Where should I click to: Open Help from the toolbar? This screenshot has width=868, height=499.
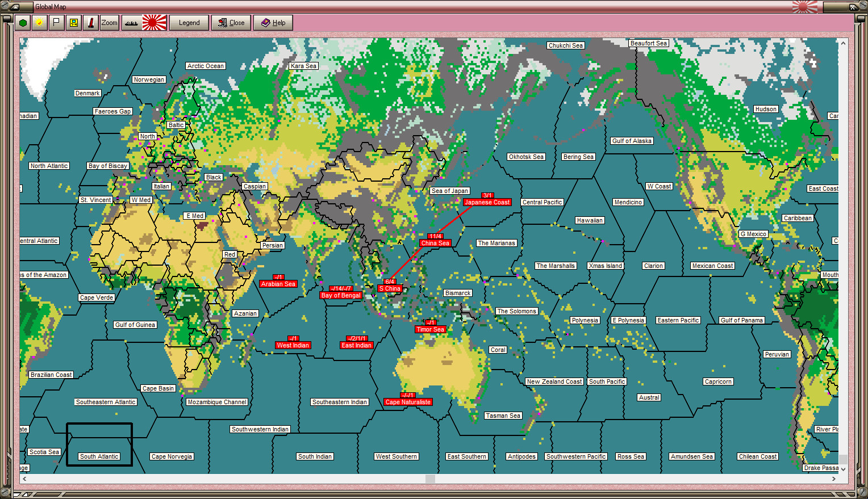tap(273, 23)
